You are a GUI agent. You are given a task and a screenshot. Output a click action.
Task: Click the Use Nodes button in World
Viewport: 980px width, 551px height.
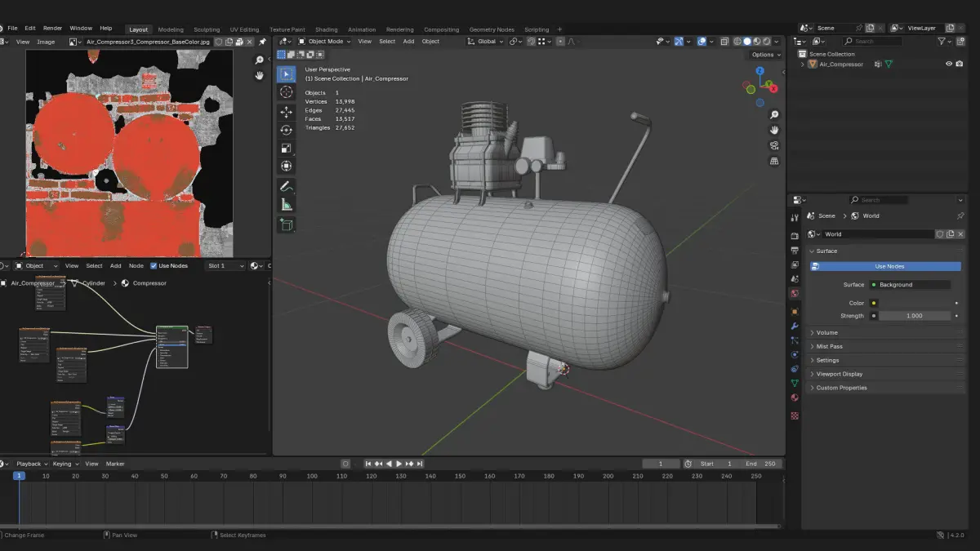pos(889,266)
